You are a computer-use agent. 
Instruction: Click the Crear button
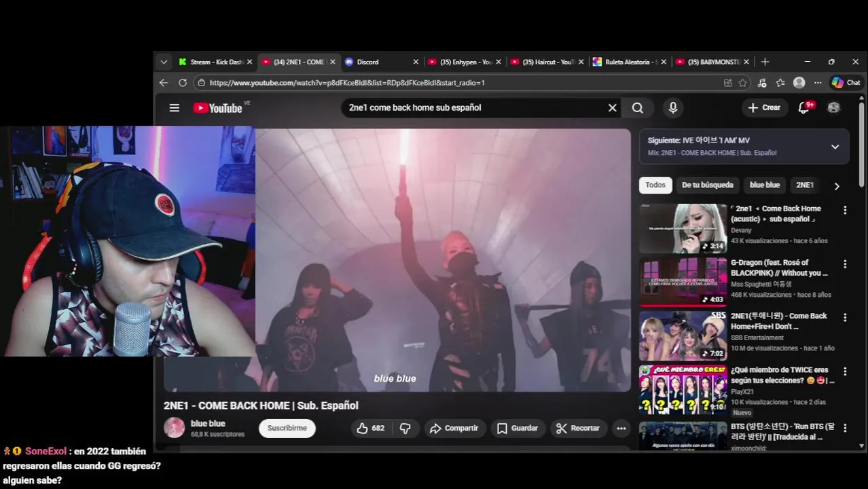pos(764,107)
